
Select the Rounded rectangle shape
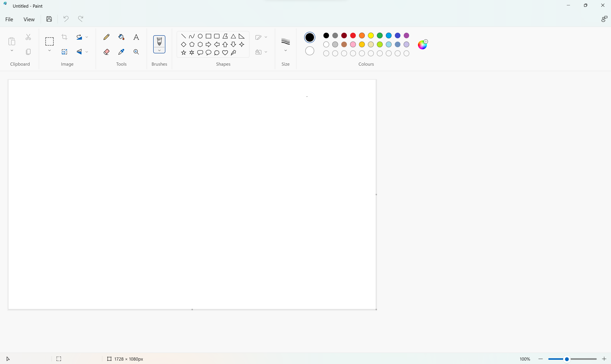pos(217,36)
